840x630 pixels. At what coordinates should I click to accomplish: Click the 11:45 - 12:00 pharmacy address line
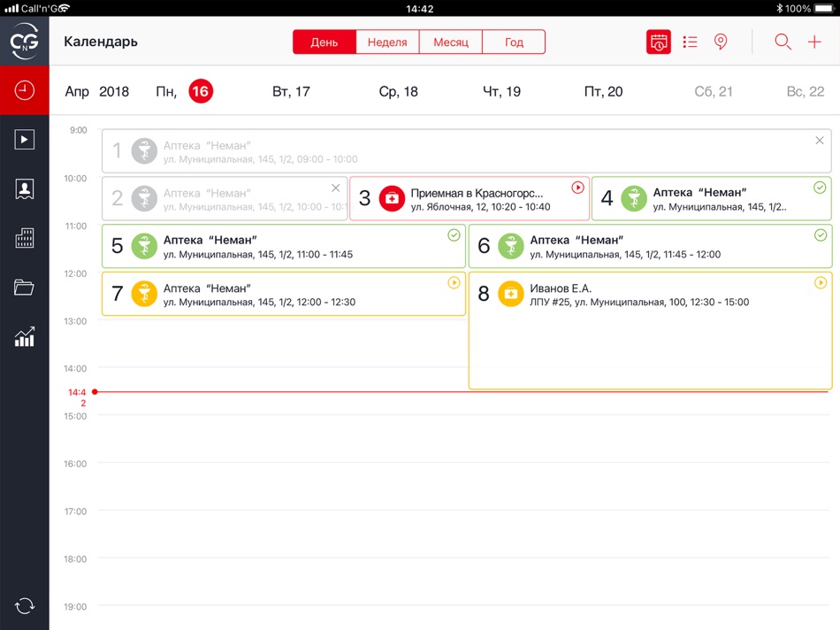coord(625,254)
